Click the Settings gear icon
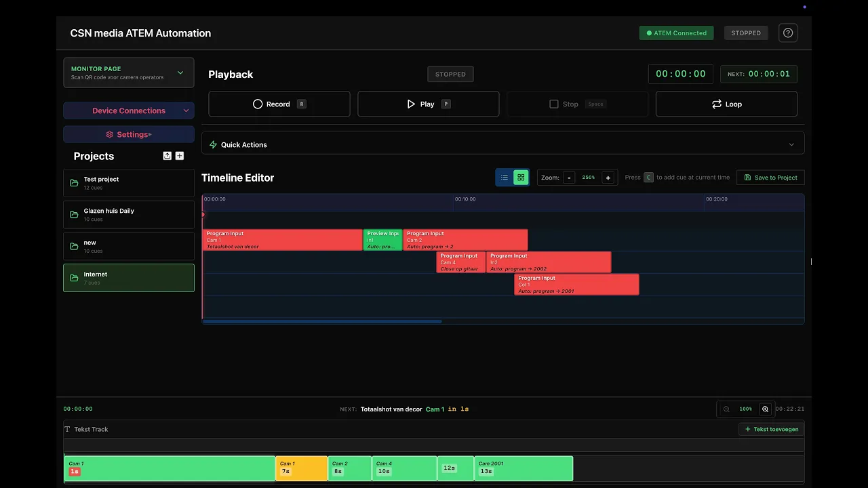This screenshot has width=868, height=488. point(110,134)
